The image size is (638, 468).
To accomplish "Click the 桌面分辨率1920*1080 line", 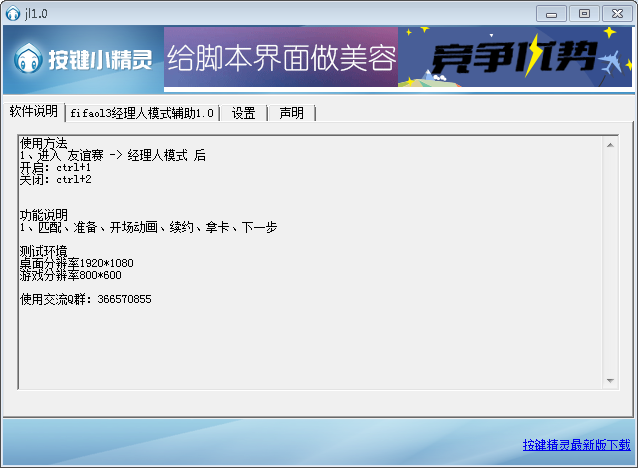I will pyautogui.click(x=77, y=263).
